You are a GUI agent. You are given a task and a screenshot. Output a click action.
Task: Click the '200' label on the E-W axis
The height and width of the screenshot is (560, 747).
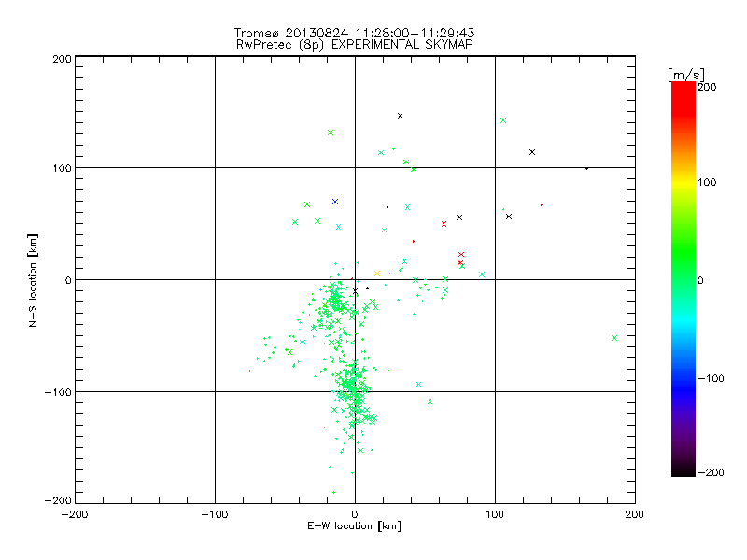pos(635,514)
